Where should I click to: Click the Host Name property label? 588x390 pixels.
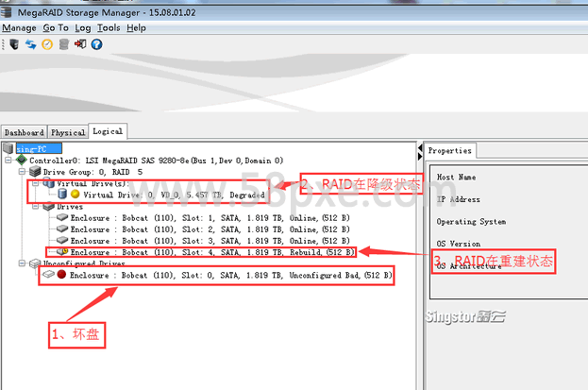tap(457, 177)
